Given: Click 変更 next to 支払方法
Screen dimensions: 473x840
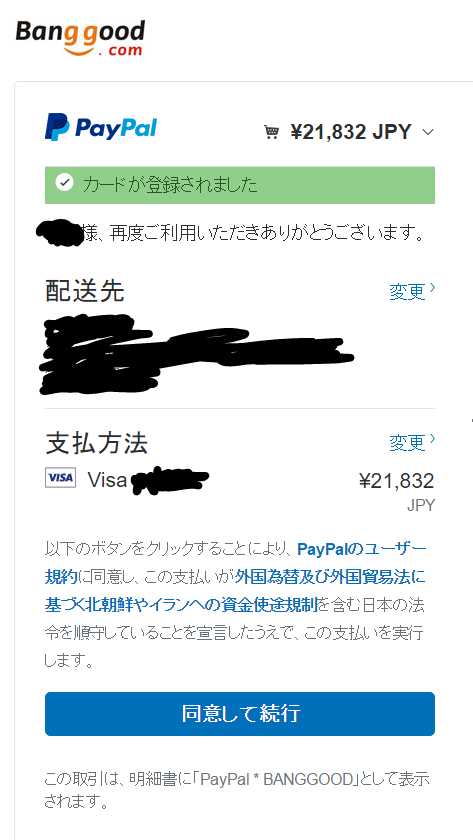Looking at the screenshot, I should [407, 442].
